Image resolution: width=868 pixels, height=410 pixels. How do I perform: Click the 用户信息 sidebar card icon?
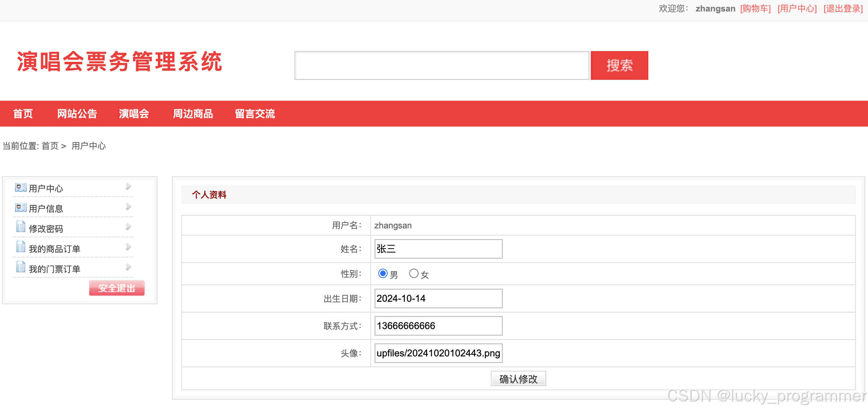pyautogui.click(x=20, y=208)
